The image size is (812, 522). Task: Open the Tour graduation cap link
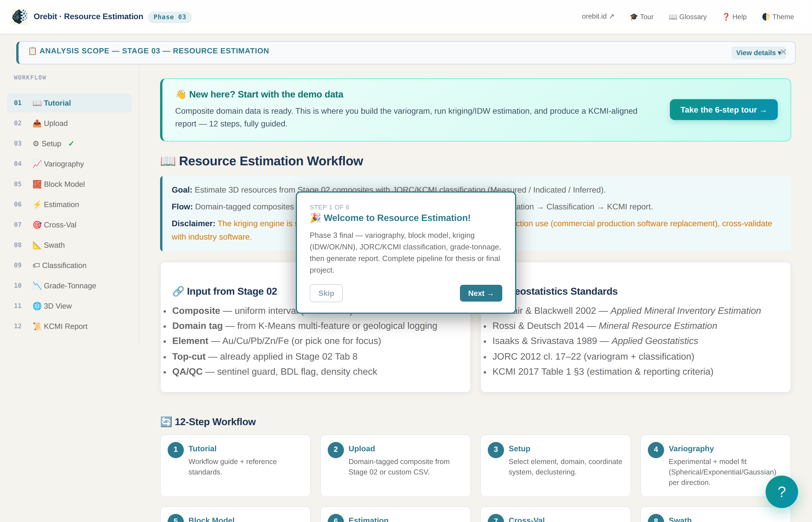coord(641,17)
